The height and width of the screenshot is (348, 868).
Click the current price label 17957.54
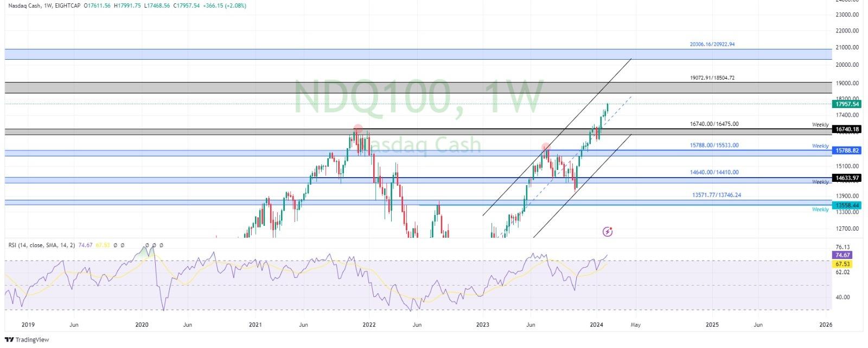(x=847, y=104)
